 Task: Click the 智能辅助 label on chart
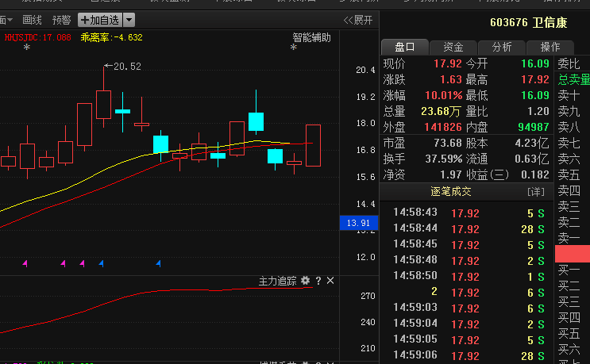(311, 37)
